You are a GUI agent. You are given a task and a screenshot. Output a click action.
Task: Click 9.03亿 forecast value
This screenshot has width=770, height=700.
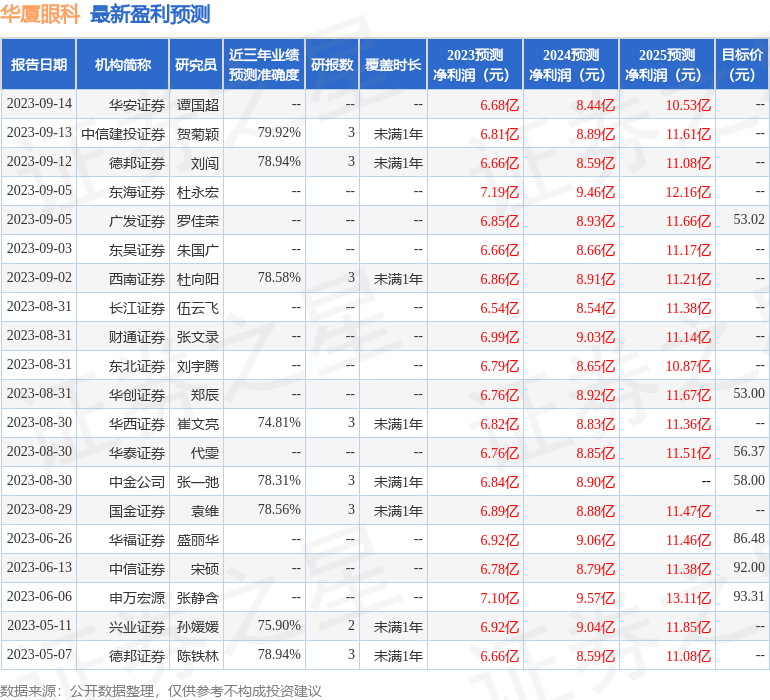pos(595,336)
